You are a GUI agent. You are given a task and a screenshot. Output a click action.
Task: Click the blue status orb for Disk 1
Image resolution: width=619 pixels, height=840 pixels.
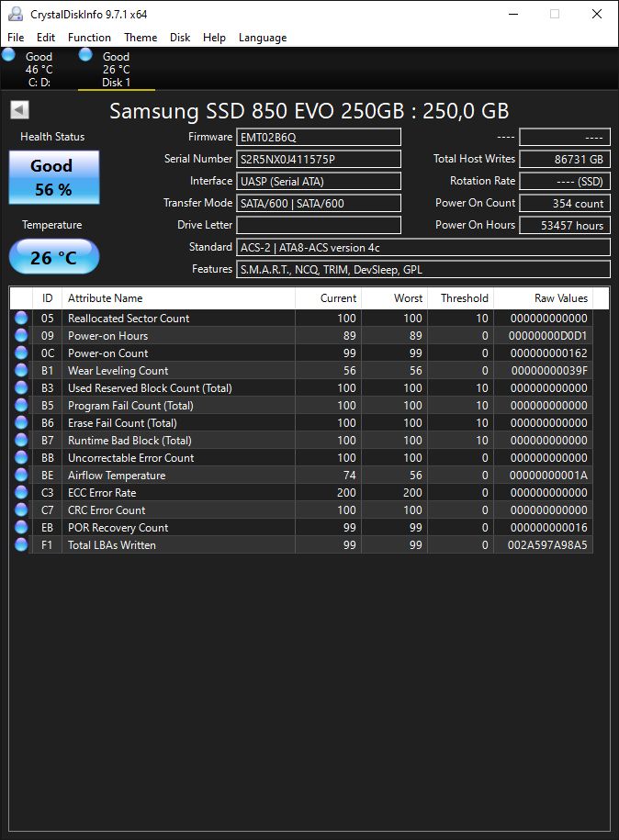click(85, 55)
